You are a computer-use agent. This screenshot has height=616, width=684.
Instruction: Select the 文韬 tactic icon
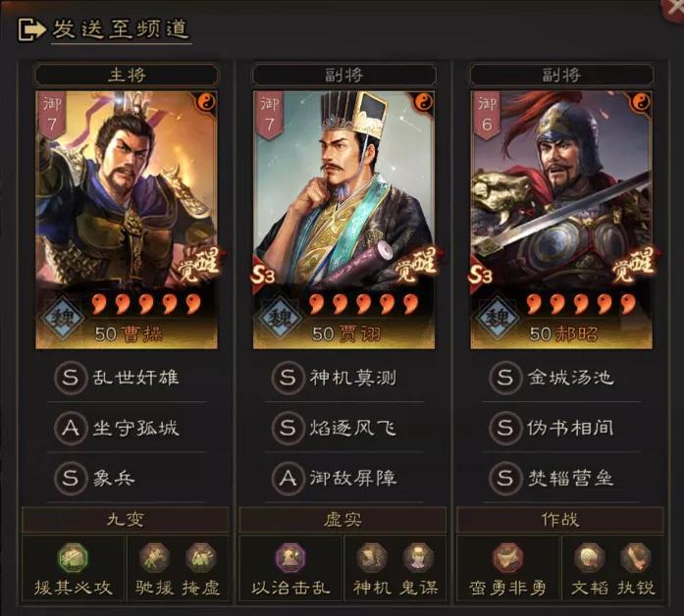click(x=590, y=557)
